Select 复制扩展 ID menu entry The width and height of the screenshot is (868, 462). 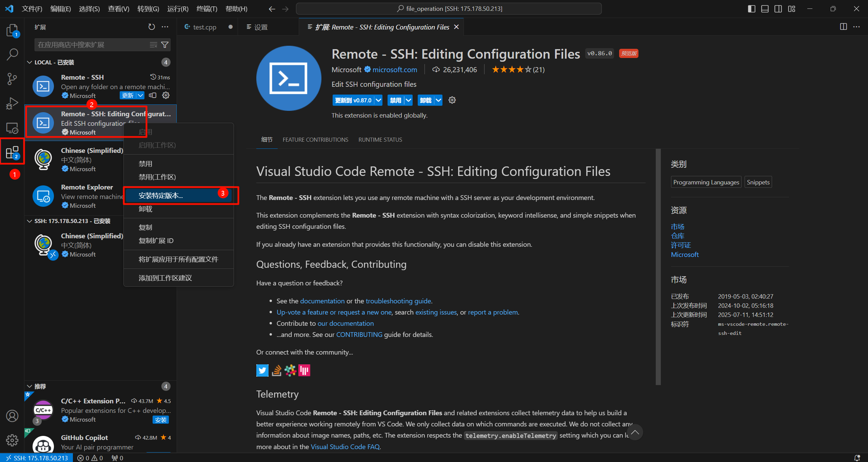pyautogui.click(x=179, y=241)
